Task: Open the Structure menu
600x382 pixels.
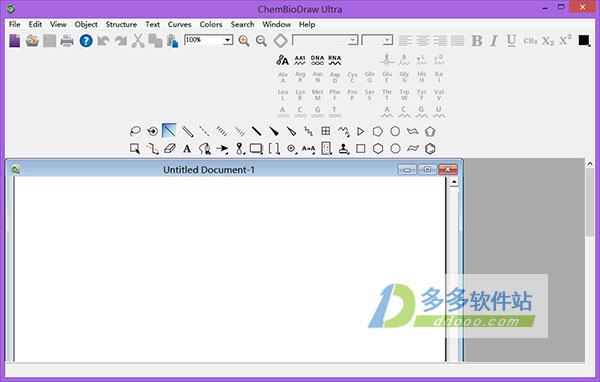Action: 121,24
